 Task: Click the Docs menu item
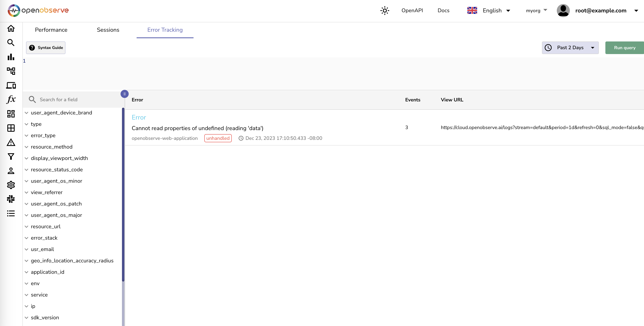point(443,11)
